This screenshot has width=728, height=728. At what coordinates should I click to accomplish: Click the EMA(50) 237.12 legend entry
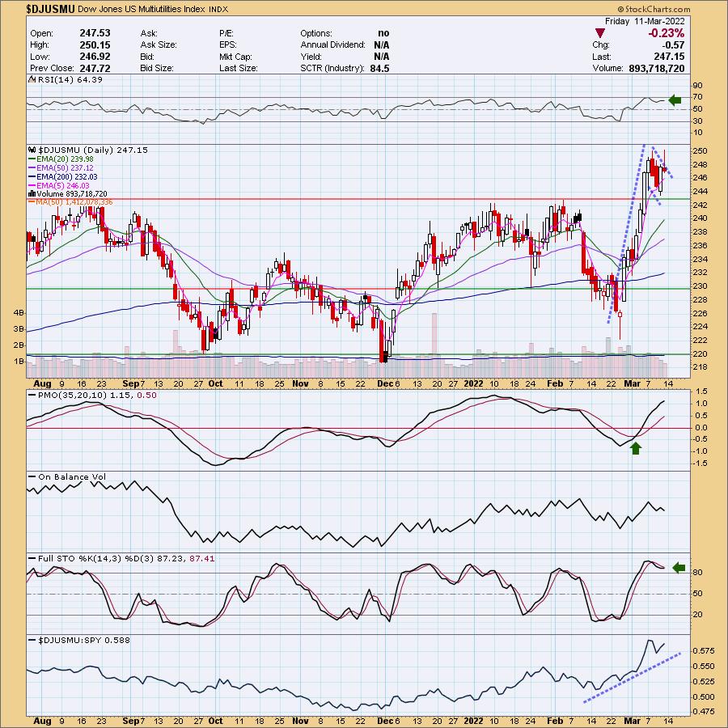pyautogui.click(x=65, y=167)
